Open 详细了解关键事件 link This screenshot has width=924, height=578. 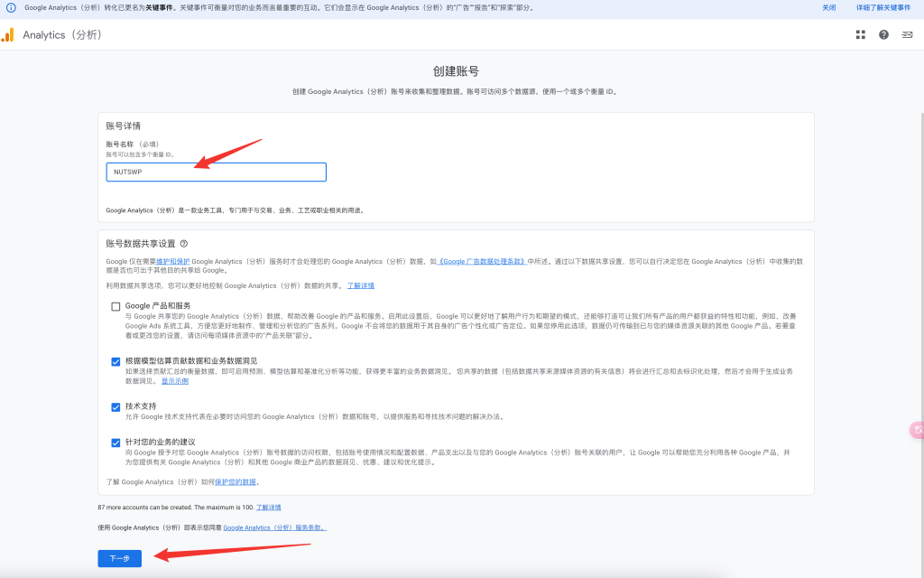click(x=882, y=7)
